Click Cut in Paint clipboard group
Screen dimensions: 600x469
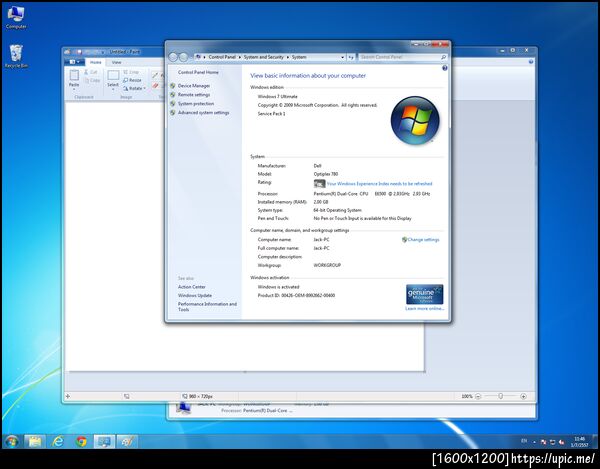click(91, 72)
